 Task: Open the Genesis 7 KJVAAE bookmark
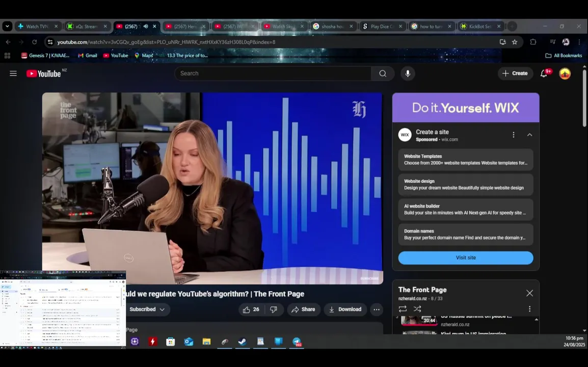[x=45, y=56]
